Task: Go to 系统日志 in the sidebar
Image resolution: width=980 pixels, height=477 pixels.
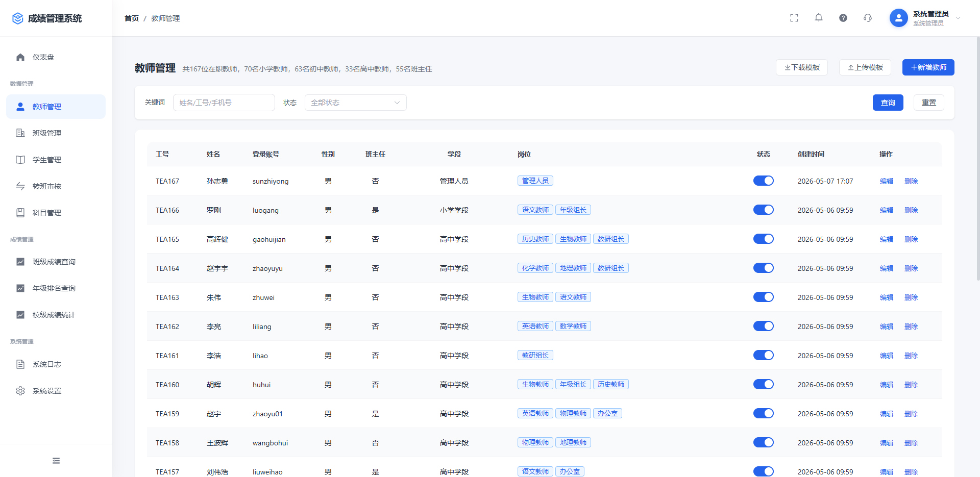Action: pos(56,364)
